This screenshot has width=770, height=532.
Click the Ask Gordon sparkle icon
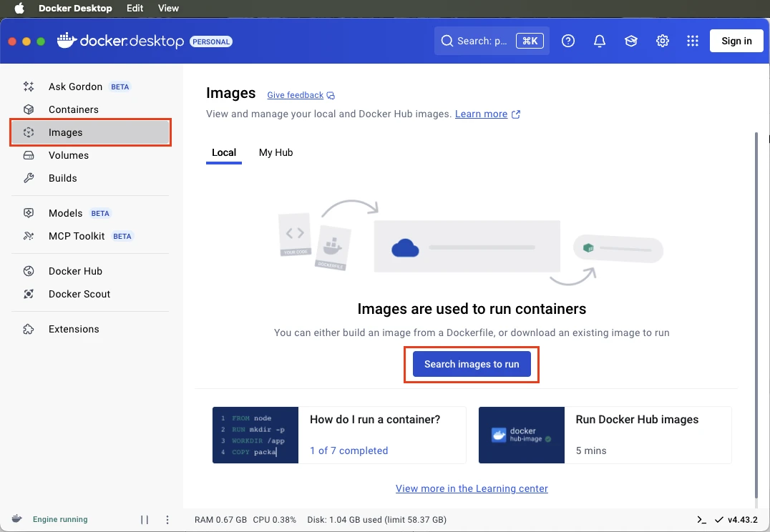29,87
